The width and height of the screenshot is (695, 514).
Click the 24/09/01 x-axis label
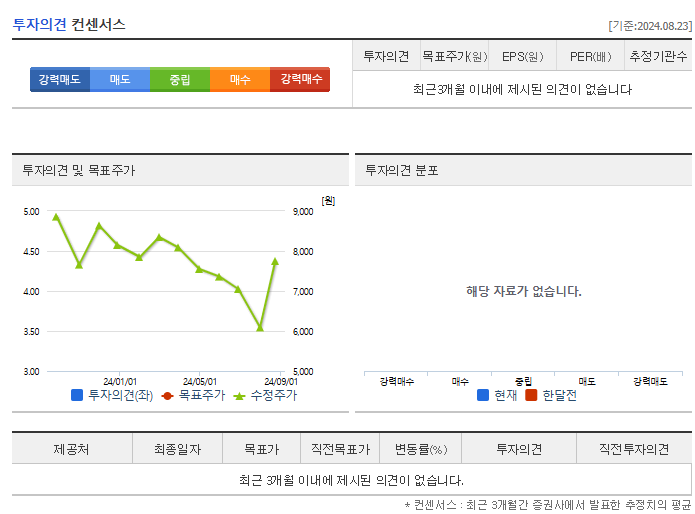tap(281, 381)
